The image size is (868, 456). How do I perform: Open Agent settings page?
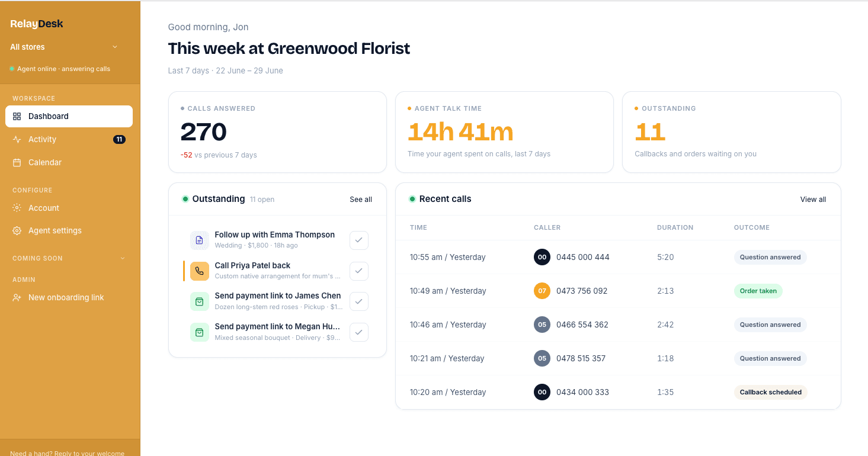[x=69, y=230]
